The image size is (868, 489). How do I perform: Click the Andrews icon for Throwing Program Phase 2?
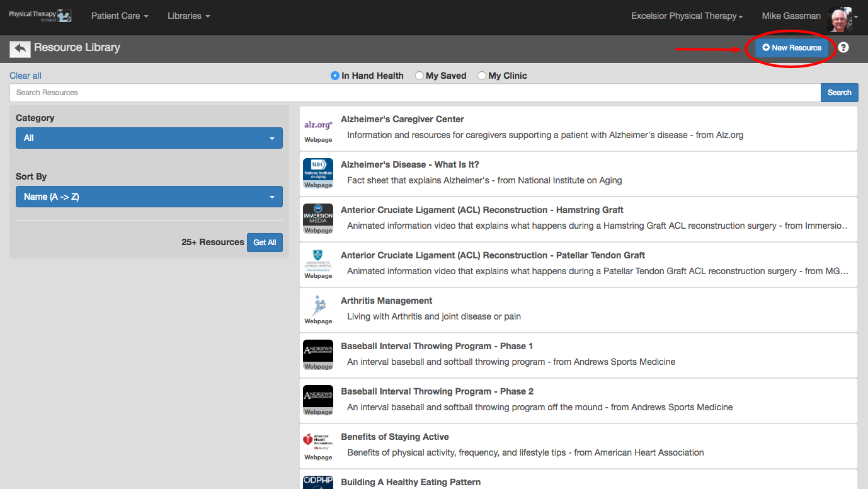[318, 401]
